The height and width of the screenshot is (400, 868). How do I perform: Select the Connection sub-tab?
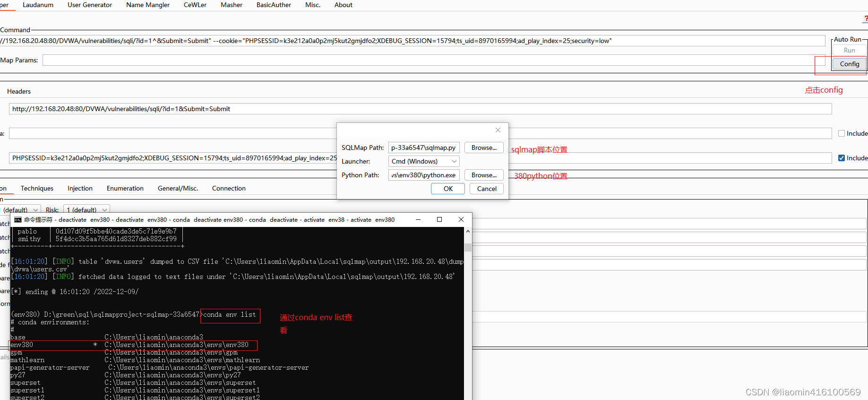pos(229,188)
